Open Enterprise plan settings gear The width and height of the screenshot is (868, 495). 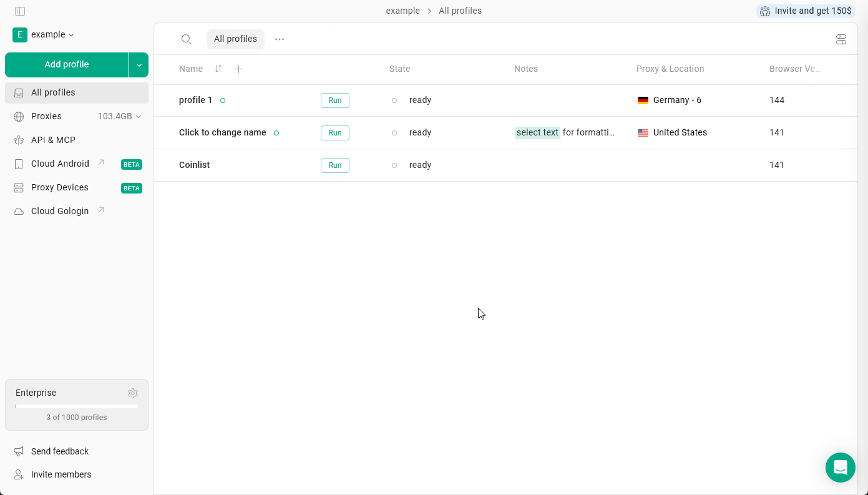click(x=133, y=393)
